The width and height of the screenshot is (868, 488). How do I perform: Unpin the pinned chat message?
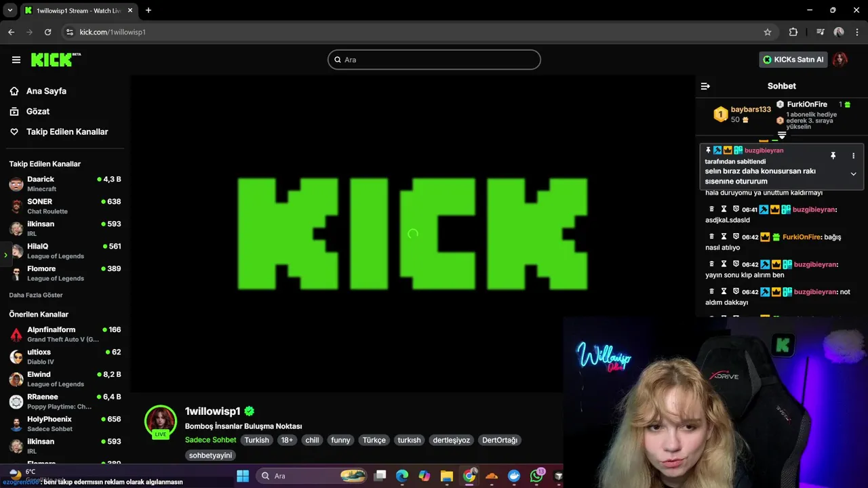(x=833, y=155)
